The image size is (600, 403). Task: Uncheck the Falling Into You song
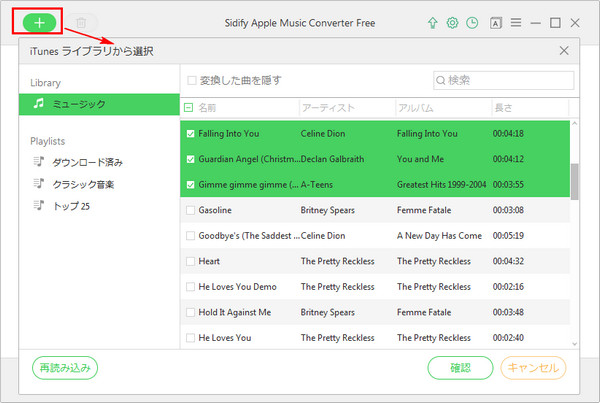click(x=191, y=132)
